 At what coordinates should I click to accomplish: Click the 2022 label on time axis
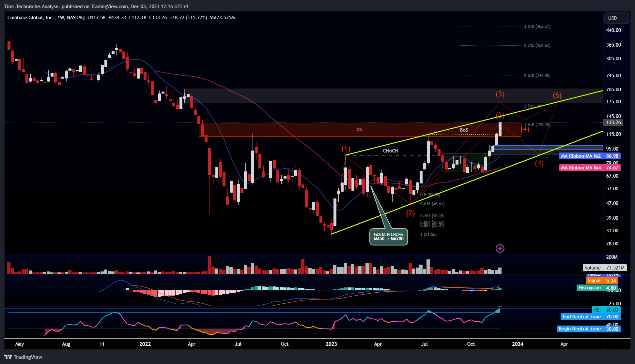pyautogui.click(x=145, y=344)
